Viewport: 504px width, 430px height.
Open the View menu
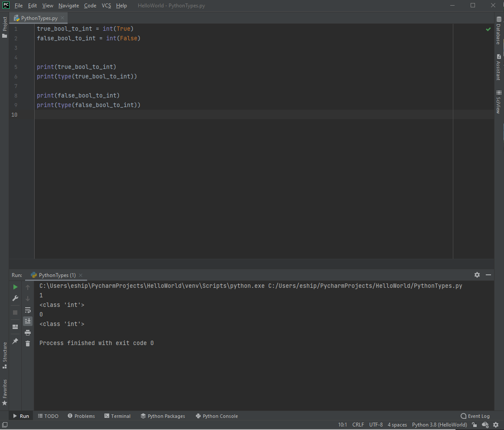click(x=48, y=6)
